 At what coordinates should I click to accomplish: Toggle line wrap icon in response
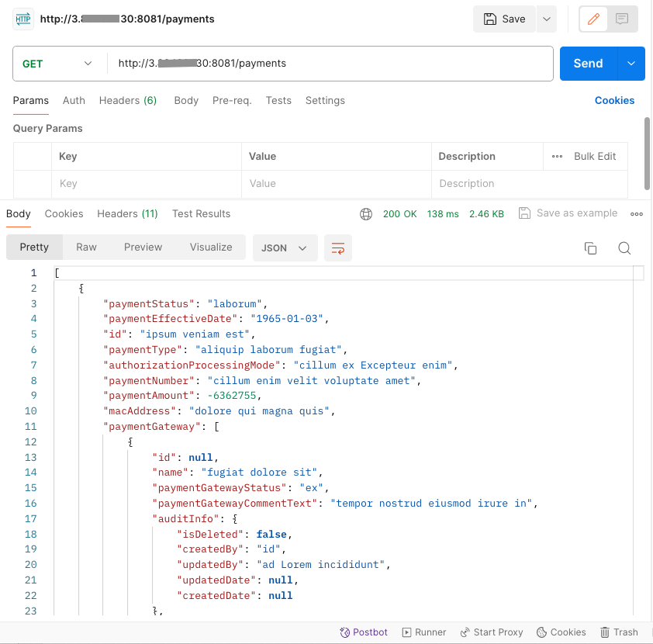[x=338, y=248]
